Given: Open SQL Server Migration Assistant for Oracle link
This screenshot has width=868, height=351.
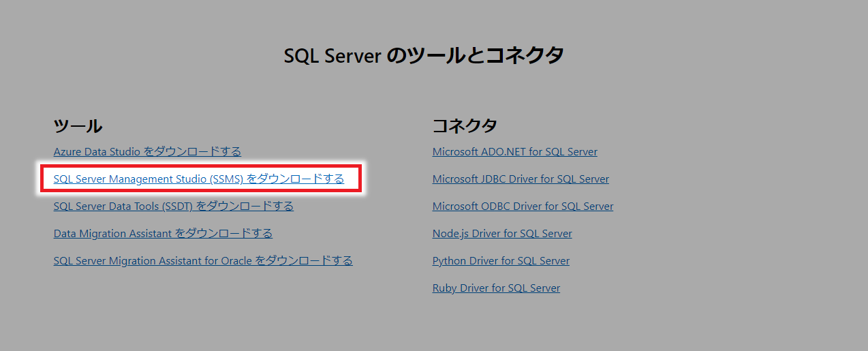Looking at the screenshot, I should tap(203, 260).
